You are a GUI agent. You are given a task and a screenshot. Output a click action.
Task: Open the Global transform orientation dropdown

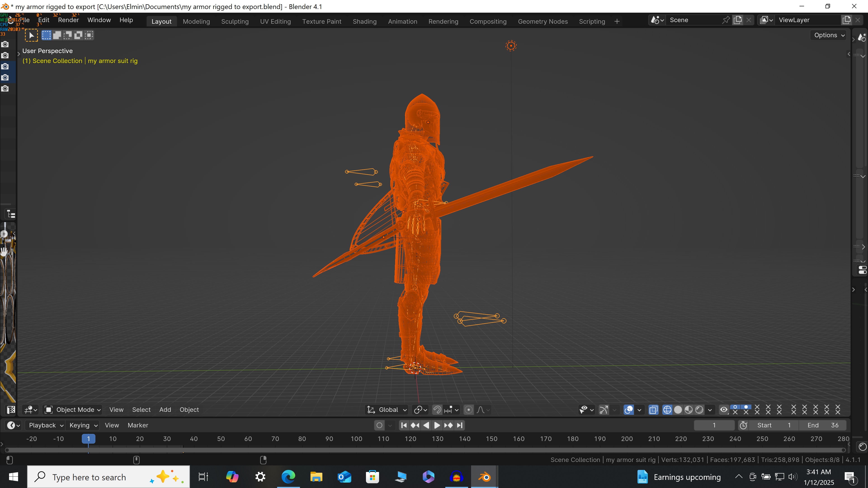pyautogui.click(x=387, y=410)
